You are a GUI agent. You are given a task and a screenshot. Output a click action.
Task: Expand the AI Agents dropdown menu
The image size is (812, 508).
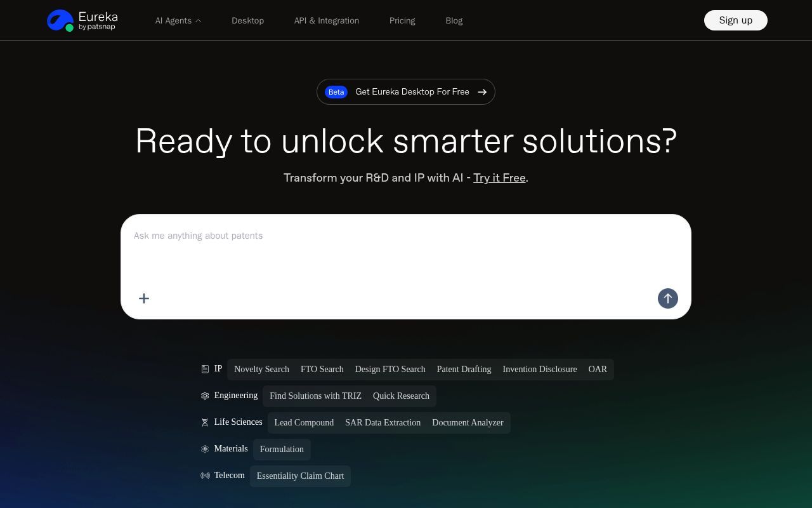[x=178, y=20]
